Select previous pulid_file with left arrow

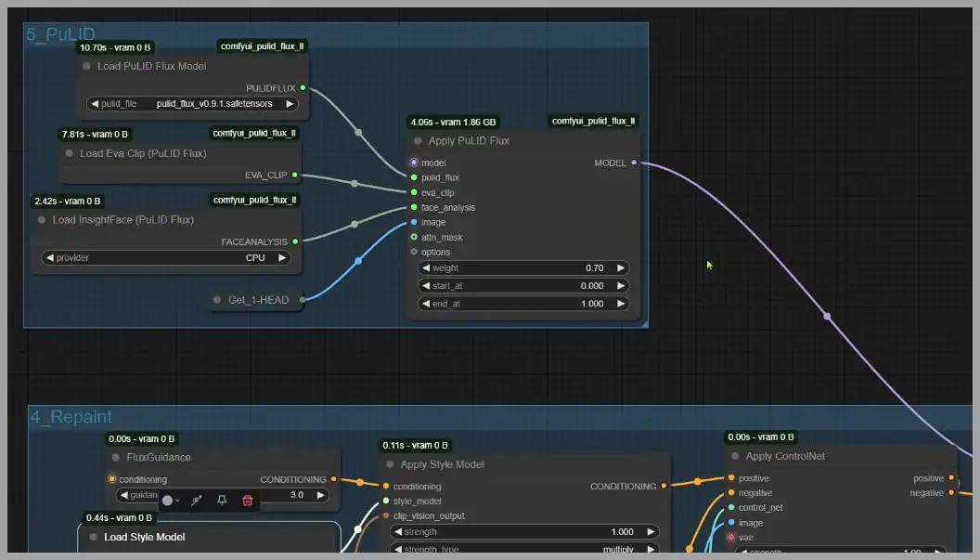pos(95,104)
